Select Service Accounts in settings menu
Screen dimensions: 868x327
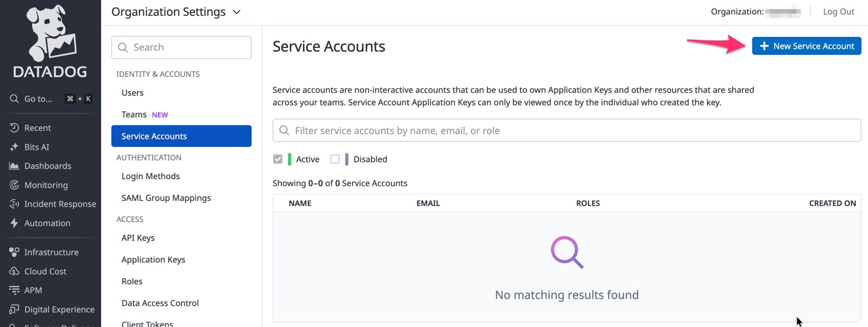click(182, 136)
